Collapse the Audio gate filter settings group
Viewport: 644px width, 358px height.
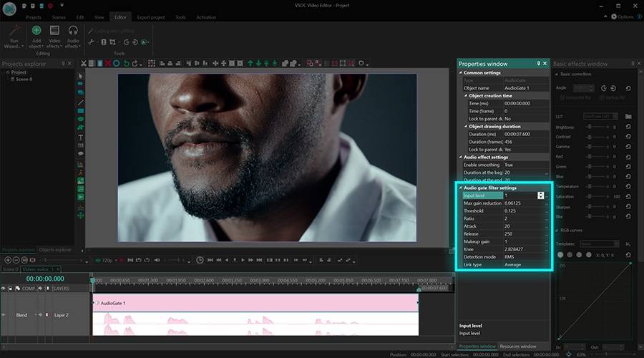461,188
